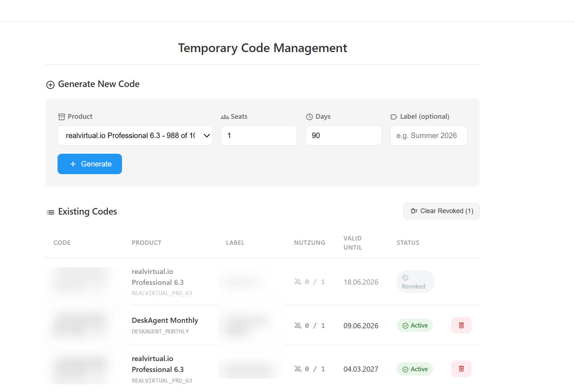Open the Product dropdown selector

click(x=135, y=136)
